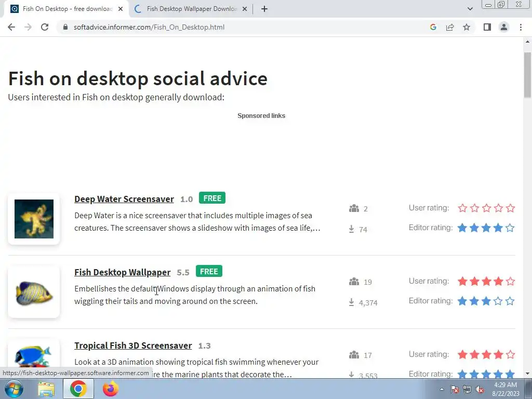Open the browser side panel

click(487, 27)
